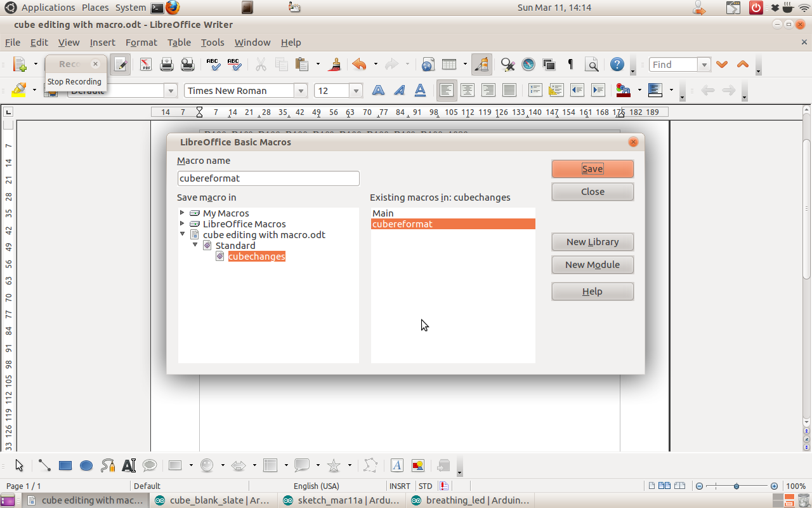Find Previous up arrow icon
This screenshot has width=812, height=508.
[742, 64]
